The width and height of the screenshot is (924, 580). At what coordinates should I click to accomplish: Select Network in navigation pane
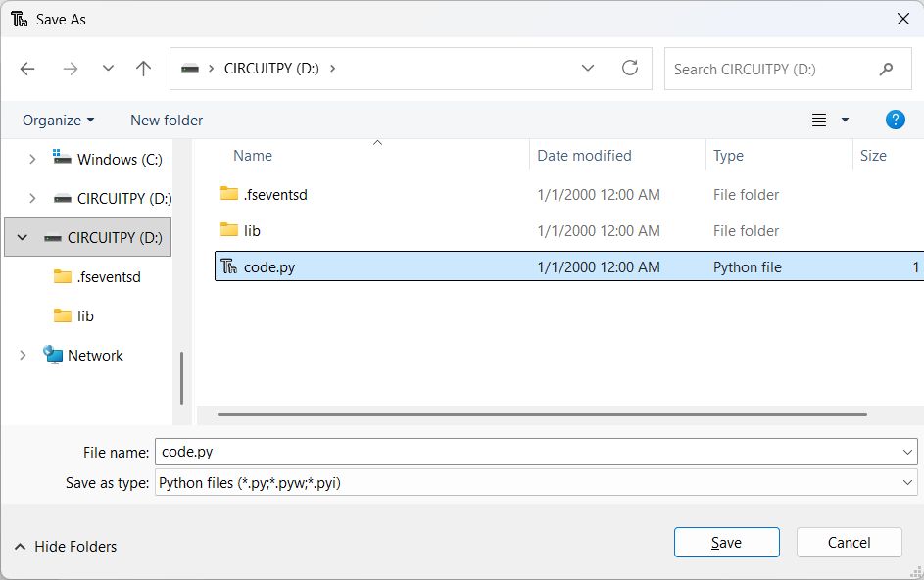95,356
